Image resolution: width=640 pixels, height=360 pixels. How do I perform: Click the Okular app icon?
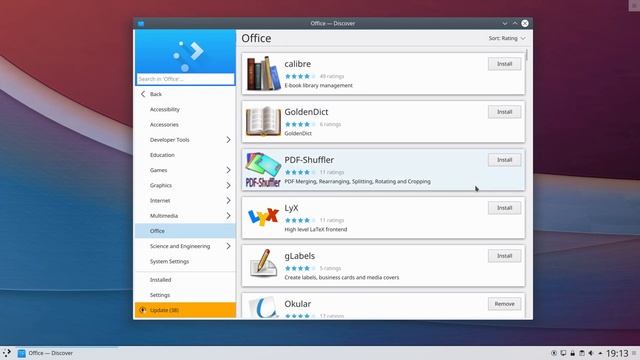pos(263,307)
